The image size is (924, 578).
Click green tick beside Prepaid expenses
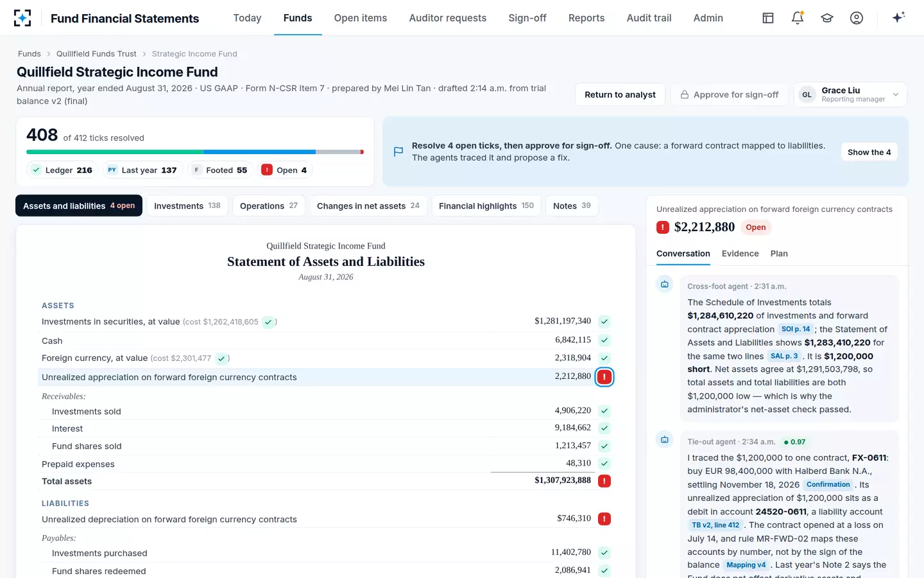tap(604, 464)
